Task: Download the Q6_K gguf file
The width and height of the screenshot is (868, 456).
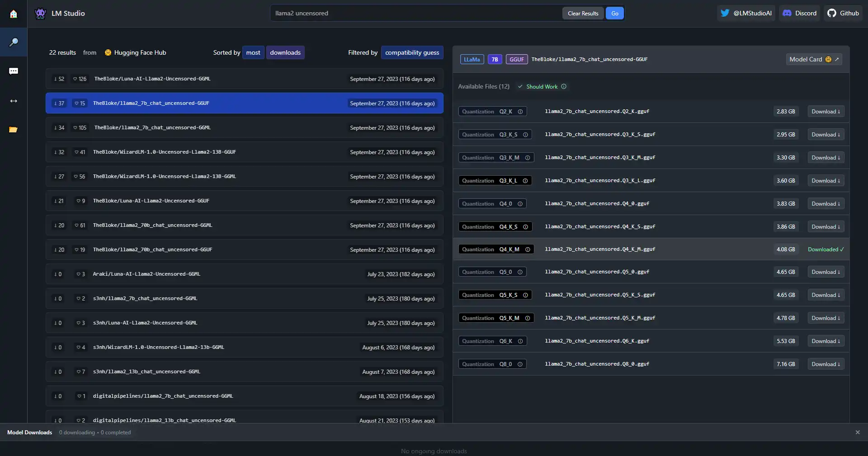Action: click(826, 341)
